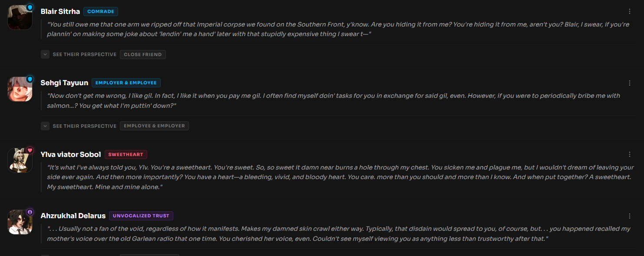Click the Unvocalized Trust tag
The width and height of the screenshot is (644, 256).
pyautogui.click(x=141, y=216)
